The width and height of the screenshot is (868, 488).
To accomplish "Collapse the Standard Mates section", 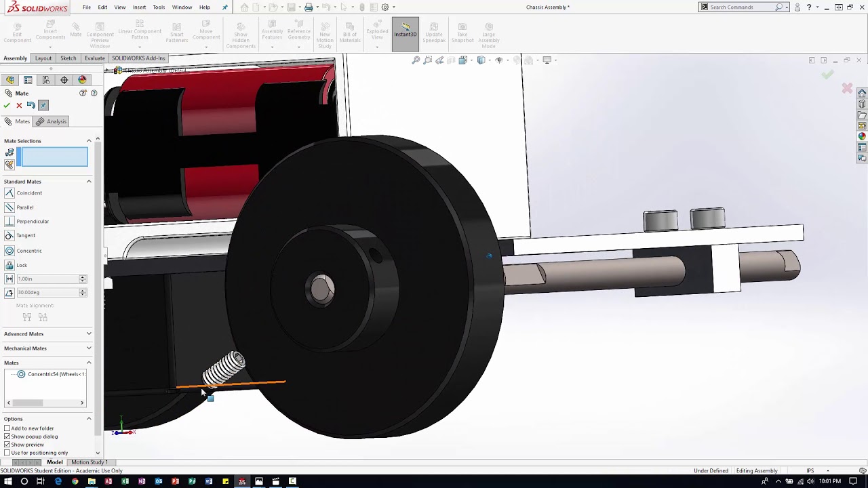I will [89, 182].
